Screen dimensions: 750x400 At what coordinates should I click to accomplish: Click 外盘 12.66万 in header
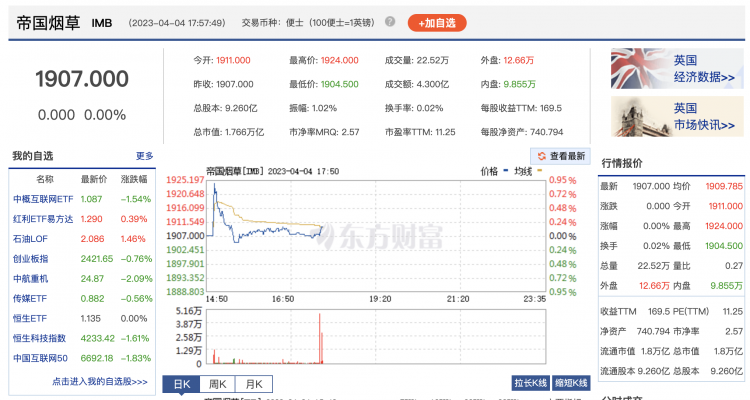coord(507,60)
